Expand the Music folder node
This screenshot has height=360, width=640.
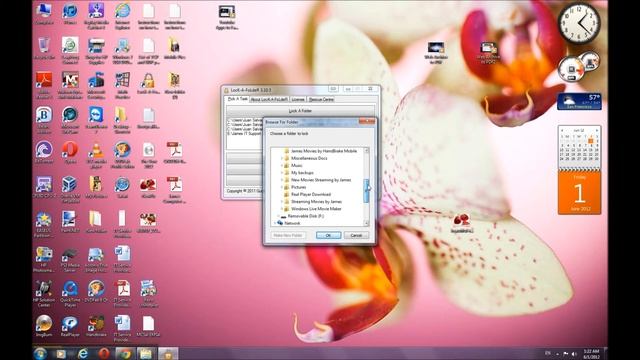[281, 166]
